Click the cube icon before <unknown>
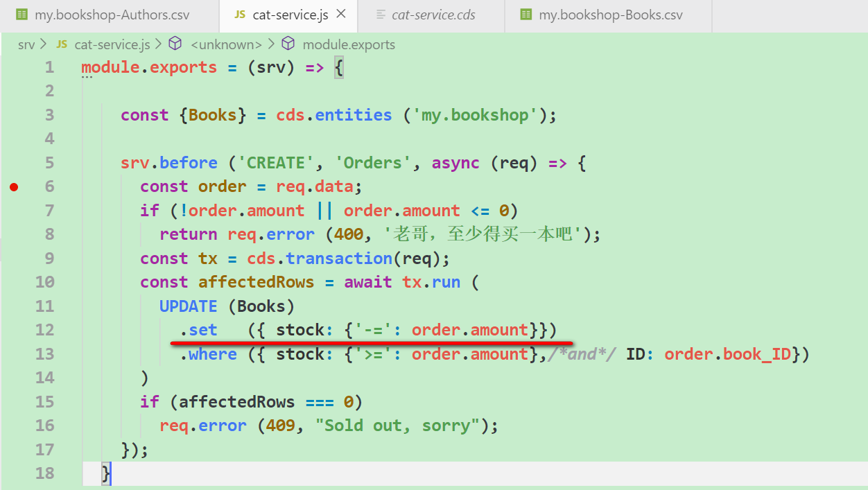Image resolution: width=868 pixels, height=490 pixels. (175, 44)
